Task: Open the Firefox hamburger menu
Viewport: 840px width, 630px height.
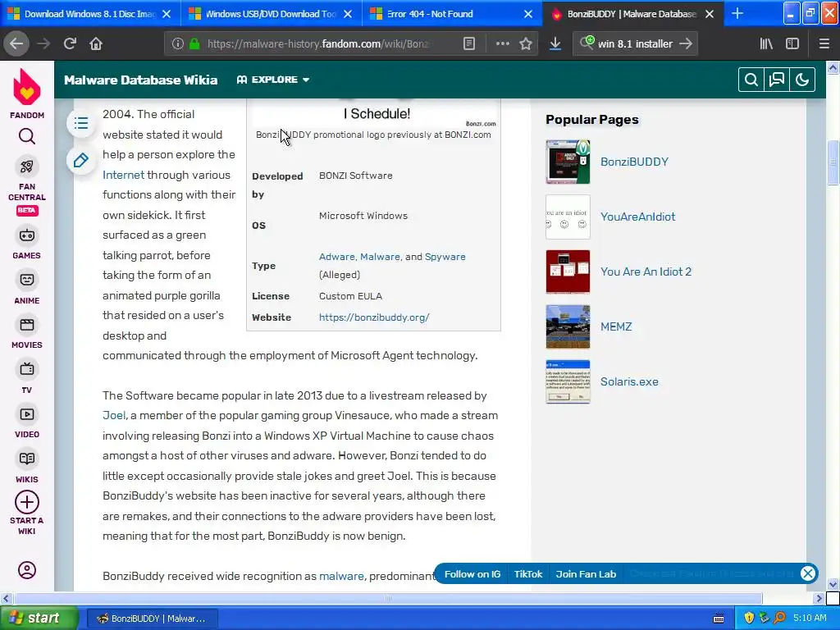Action: click(824, 44)
